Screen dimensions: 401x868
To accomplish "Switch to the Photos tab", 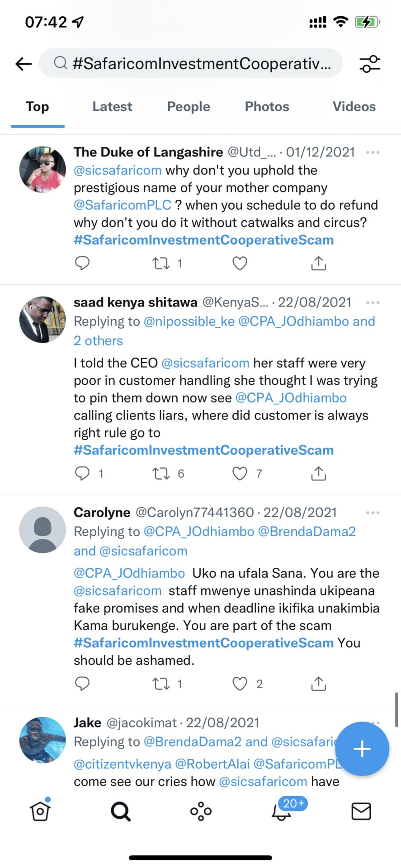I will 267,107.
